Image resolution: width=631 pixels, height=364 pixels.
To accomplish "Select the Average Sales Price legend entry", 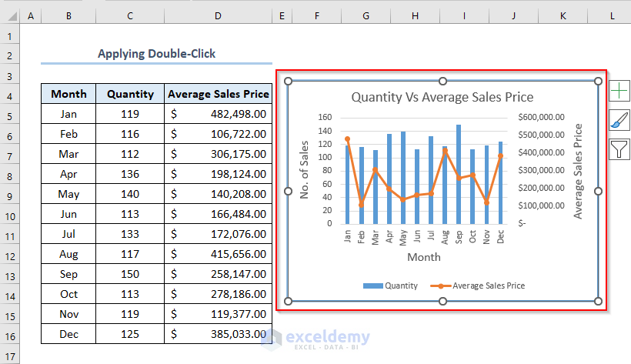I will pos(478,286).
